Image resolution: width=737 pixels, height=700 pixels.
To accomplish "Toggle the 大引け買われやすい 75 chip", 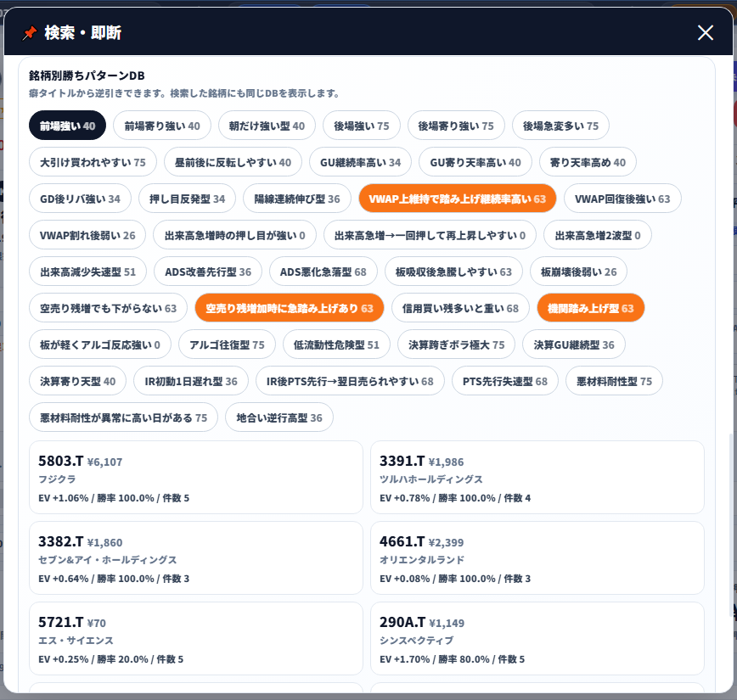I will point(93,162).
